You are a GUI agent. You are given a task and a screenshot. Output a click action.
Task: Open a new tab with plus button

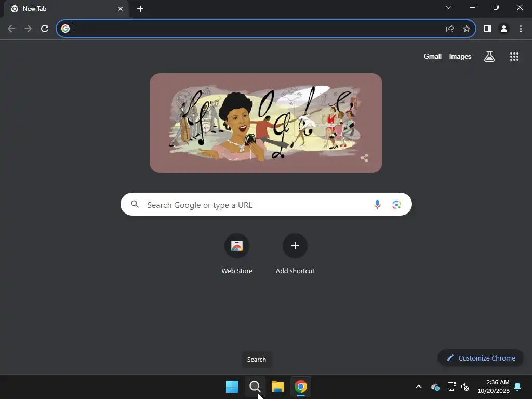(140, 9)
